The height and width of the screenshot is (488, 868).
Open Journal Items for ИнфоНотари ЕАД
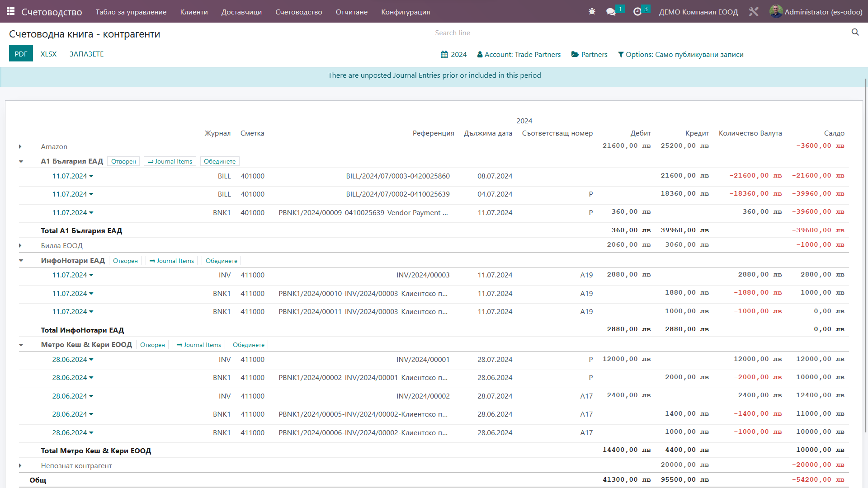[171, 261]
